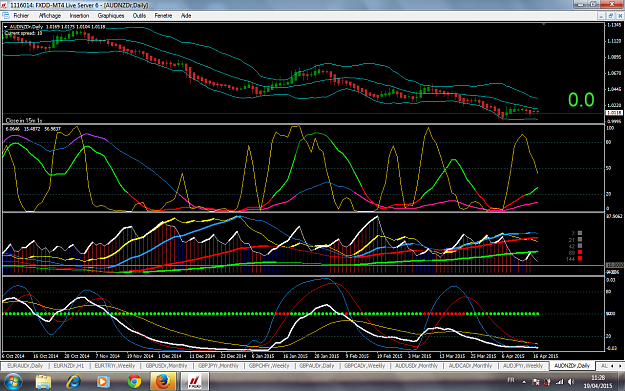Switch to AUDUSDr,Monthly chart tab
The height and width of the screenshot is (391, 625).
click(x=416, y=365)
